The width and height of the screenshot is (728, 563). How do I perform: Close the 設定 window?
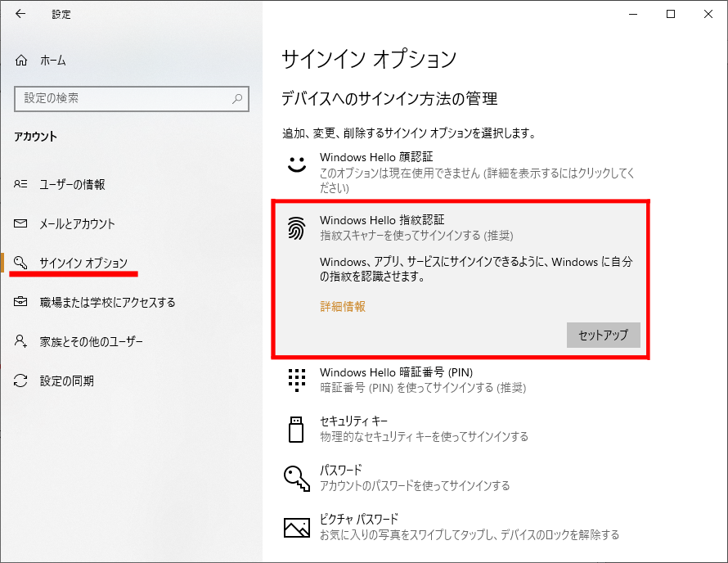coord(708,14)
